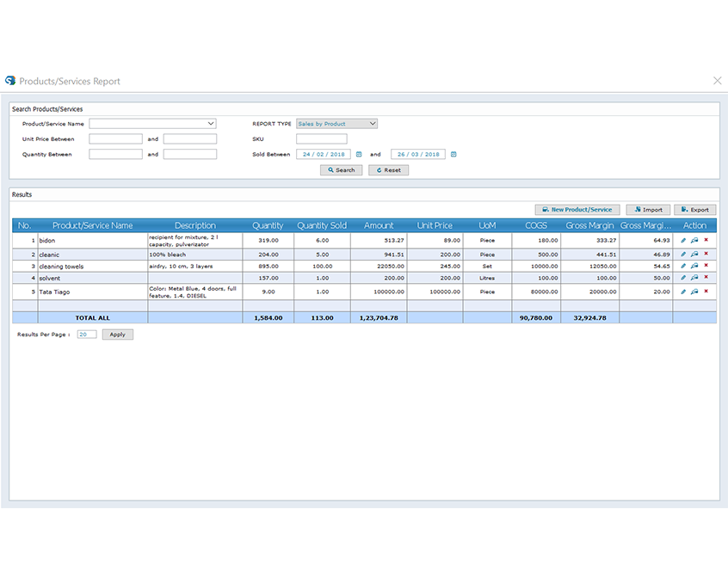Screen dimensions: 728x577
Task: Open the REPORT TYPE dropdown
Action: tap(372, 124)
